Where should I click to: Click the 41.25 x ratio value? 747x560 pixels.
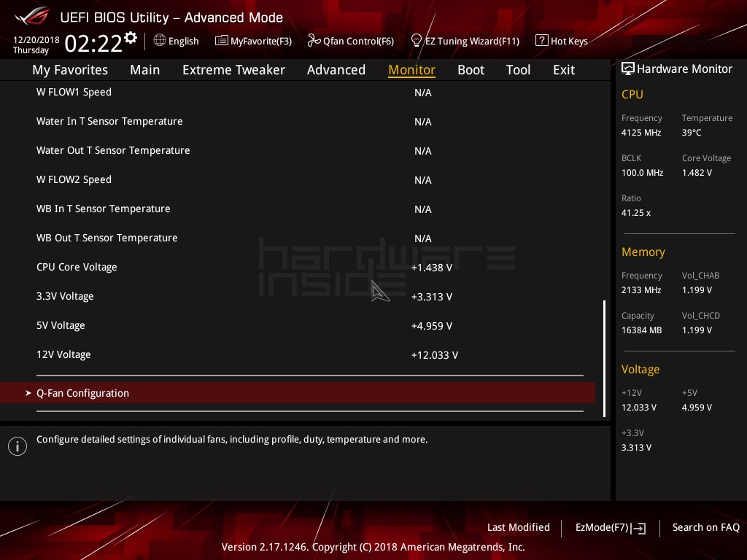(636, 213)
